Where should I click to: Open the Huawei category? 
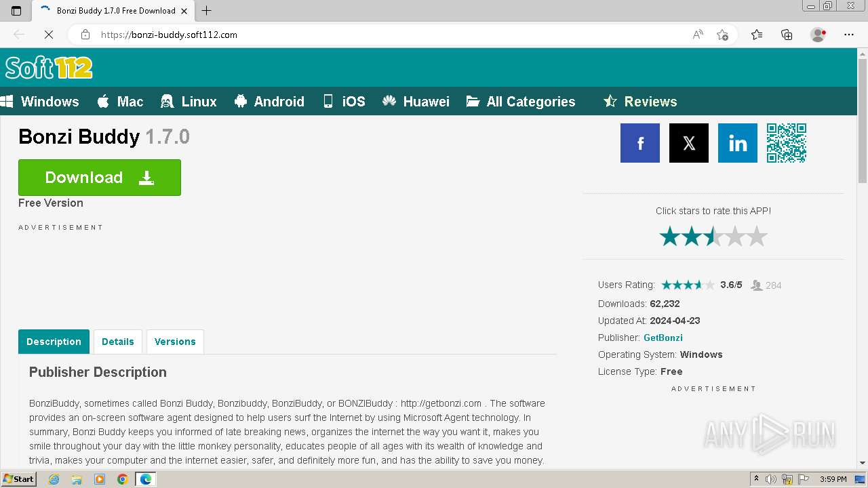[416, 102]
